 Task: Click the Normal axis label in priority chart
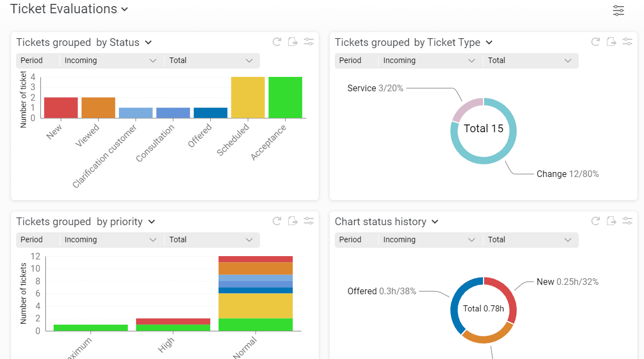pos(245,348)
